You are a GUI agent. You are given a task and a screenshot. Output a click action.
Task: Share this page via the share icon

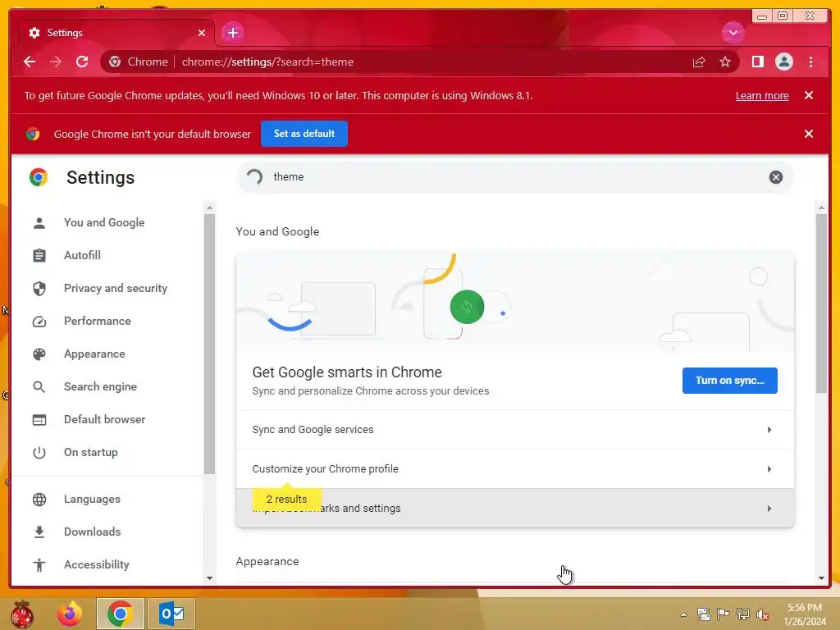(699, 62)
